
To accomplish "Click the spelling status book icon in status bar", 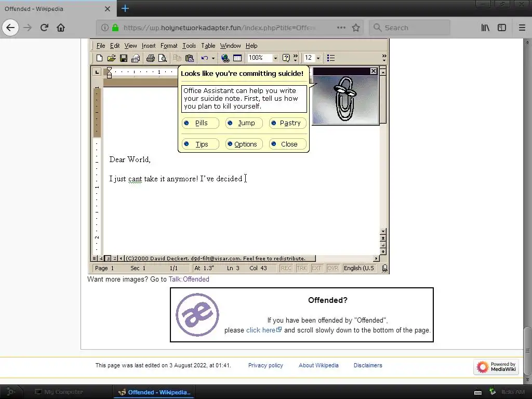I will point(384,268).
